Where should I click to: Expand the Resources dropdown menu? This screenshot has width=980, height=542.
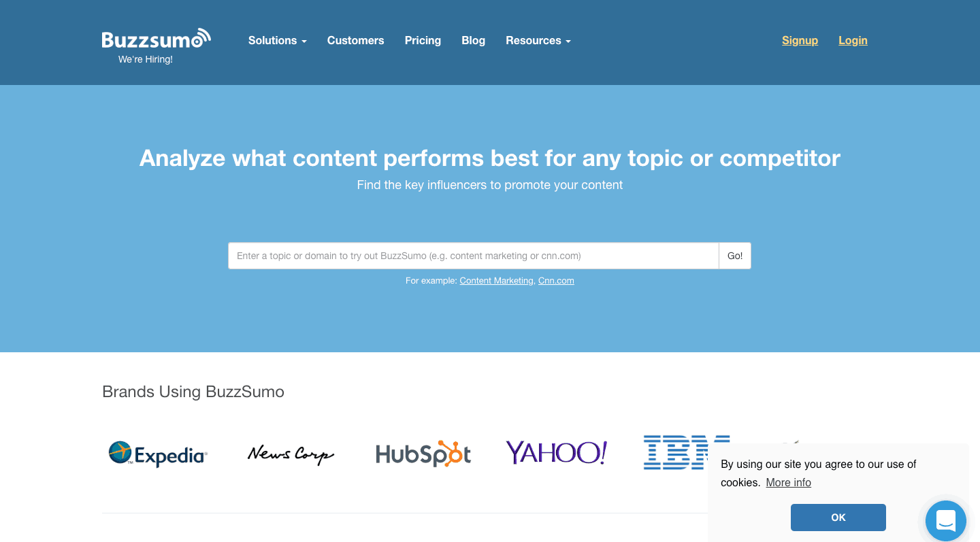(x=538, y=41)
